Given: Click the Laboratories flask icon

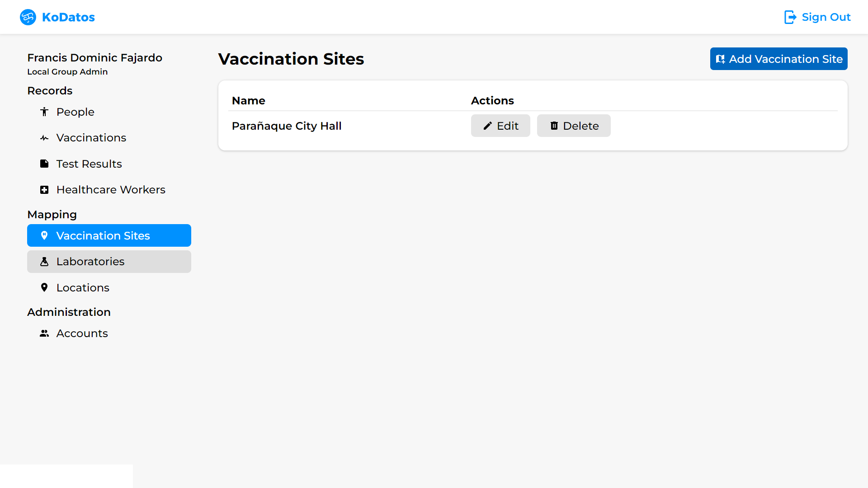Looking at the screenshot, I should [x=44, y=262].
